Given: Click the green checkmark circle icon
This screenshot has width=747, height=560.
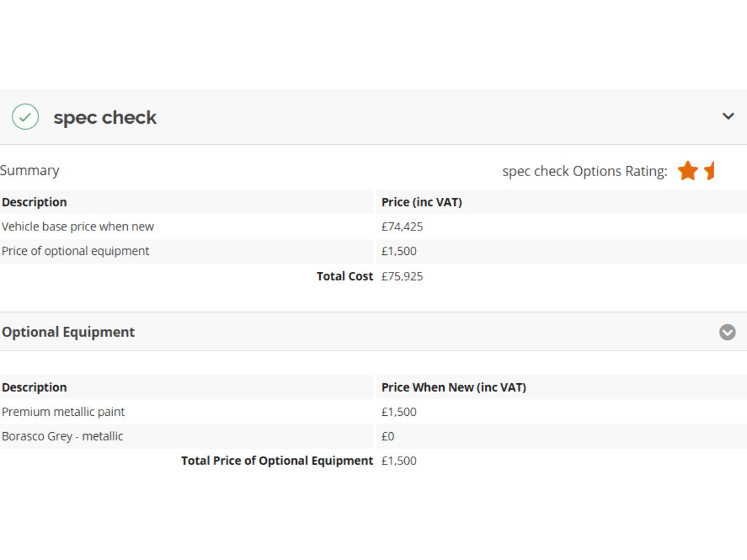Looking at the screenshot, I should point(25,117).
